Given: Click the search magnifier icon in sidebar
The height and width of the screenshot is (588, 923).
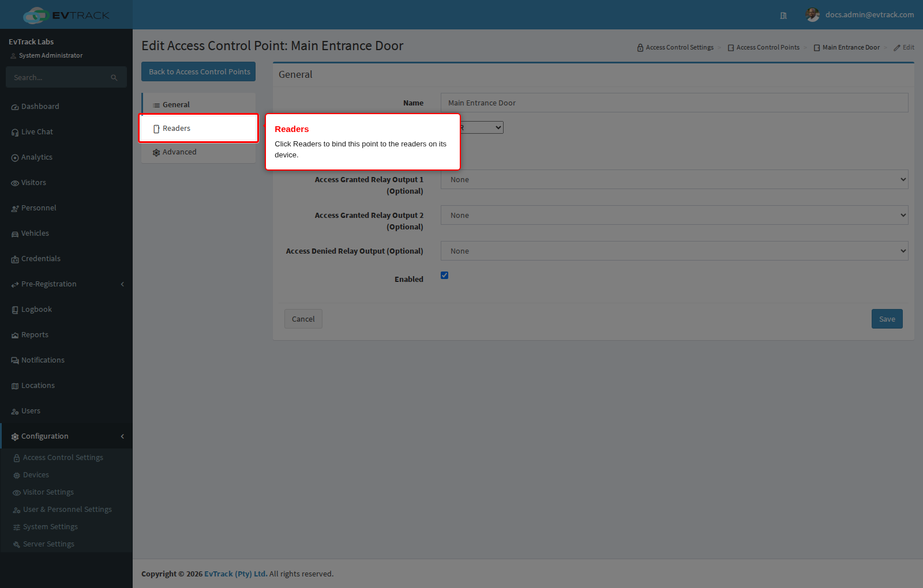Looking at the screenshot, I should [114, 78].
